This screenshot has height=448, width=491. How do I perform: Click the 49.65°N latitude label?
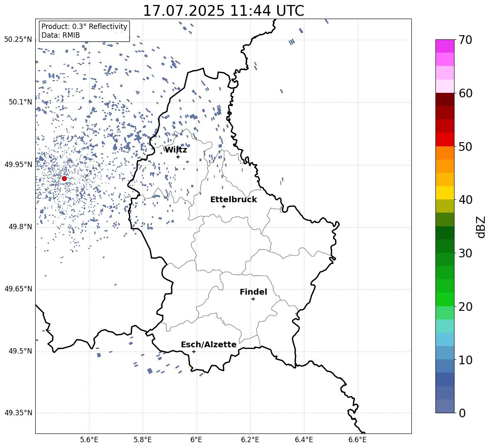tap(18, 289)
